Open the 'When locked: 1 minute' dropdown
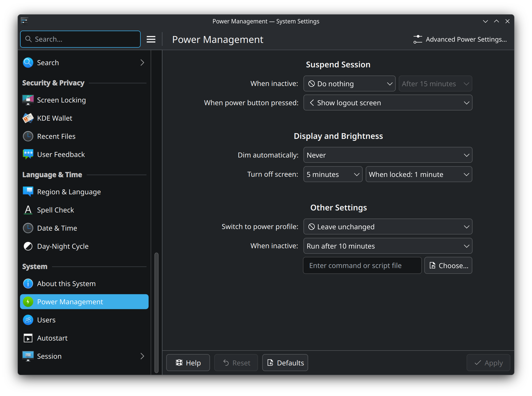 coord(419,174)
